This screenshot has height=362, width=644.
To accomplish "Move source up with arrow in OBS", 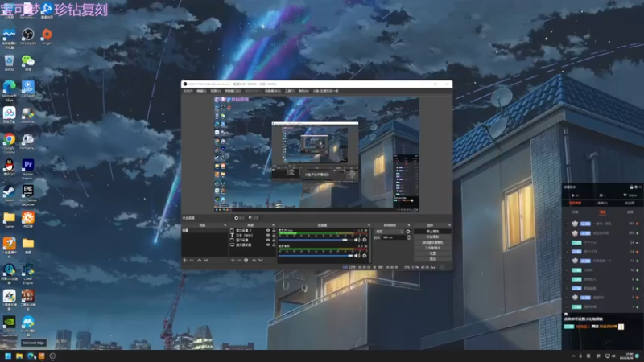I will tap(254, 260).
